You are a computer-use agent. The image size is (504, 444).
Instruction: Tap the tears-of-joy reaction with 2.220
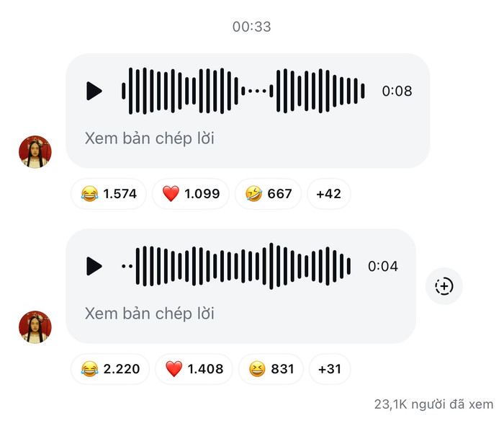[110, 369]
